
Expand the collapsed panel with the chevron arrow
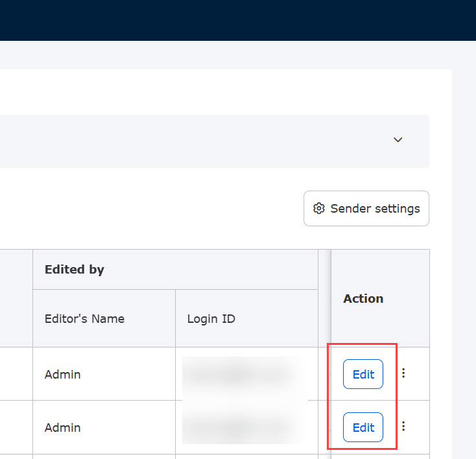click(x=398, y=140)
